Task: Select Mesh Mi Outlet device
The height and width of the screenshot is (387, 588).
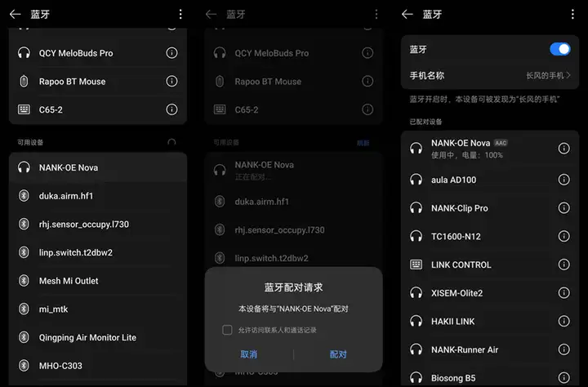Action: [x=98, y=281]
